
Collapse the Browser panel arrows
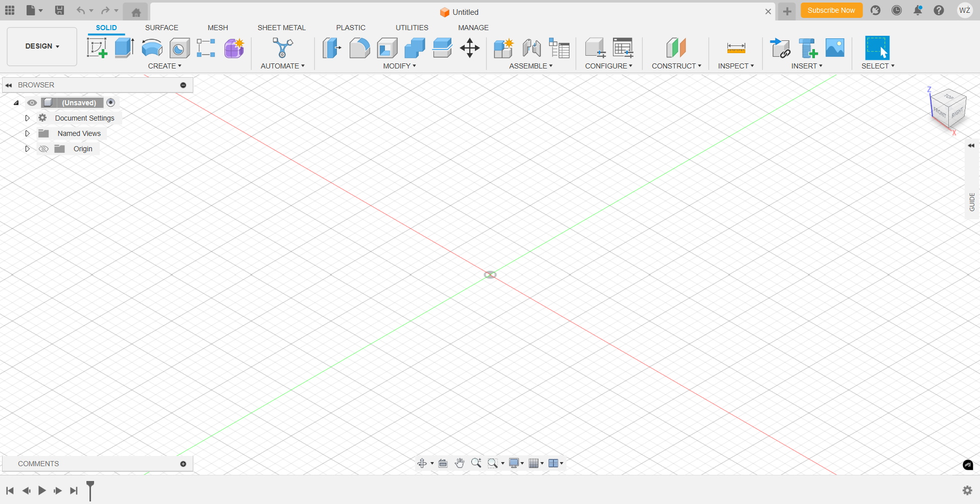9,85
